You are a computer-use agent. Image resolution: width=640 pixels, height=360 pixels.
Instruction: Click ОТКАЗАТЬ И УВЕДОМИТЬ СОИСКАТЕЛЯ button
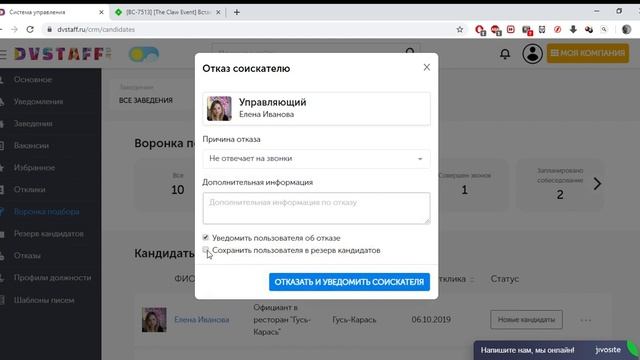(x=349, y=282)
